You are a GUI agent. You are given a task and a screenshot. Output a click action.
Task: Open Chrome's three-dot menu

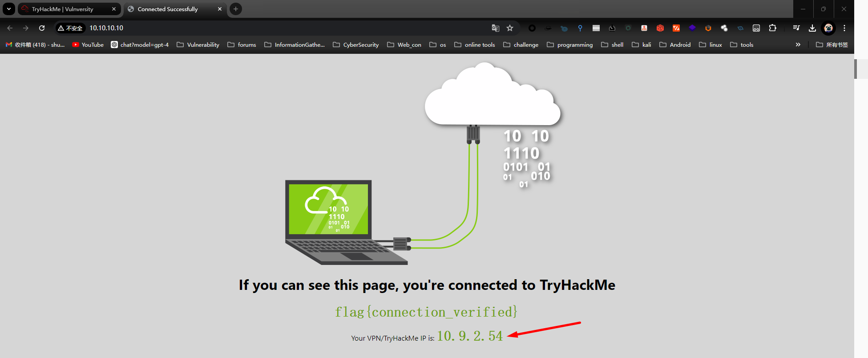click(x=844, y=28)
